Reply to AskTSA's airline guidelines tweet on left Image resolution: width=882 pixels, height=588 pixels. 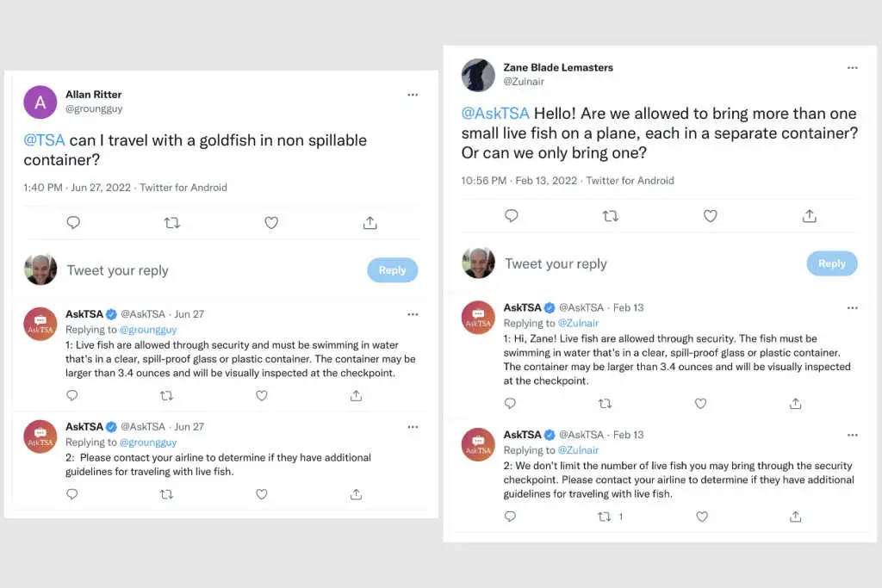point(72,494)
